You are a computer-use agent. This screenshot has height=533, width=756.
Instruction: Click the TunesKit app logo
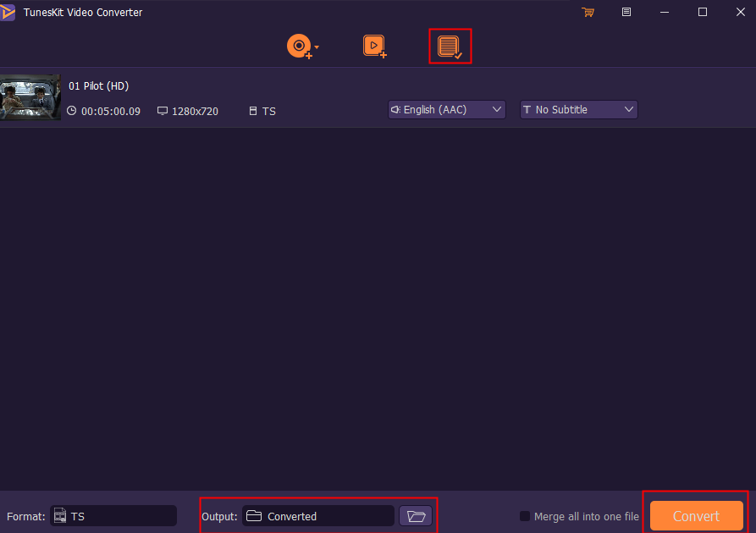[x=8, y=12]
